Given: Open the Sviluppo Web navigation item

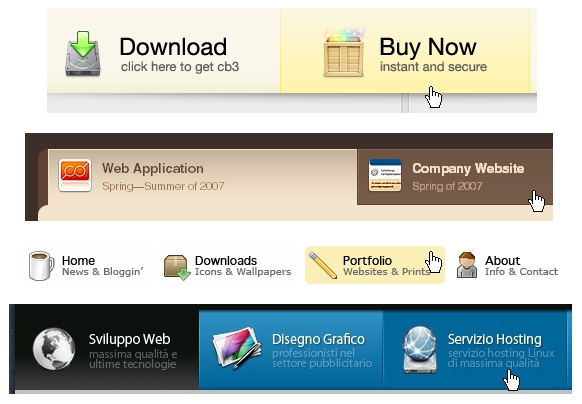Looking at the screenshot, I should (x=107, y=350).
